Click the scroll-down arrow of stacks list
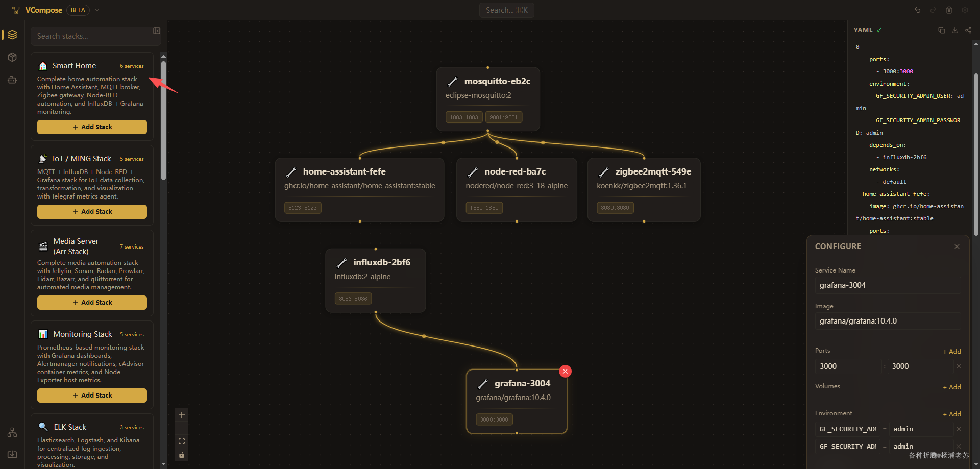980x469 pixels. point(163,464)
